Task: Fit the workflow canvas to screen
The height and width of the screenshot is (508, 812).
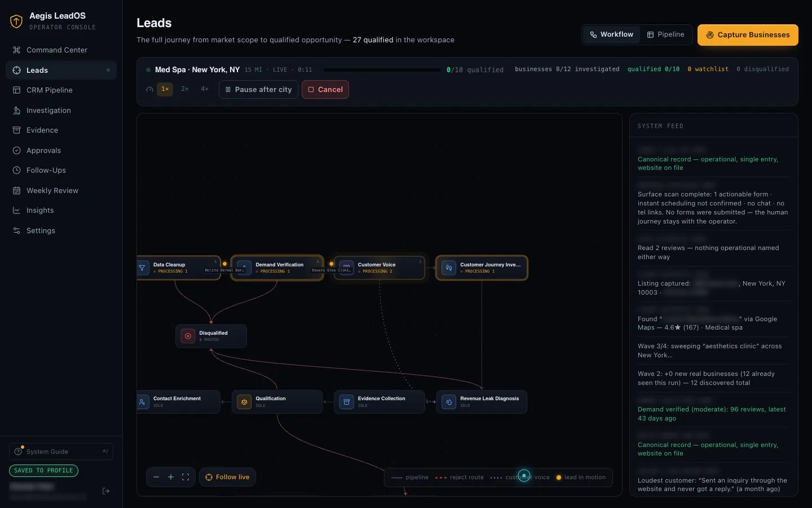Action: (186, 477)
